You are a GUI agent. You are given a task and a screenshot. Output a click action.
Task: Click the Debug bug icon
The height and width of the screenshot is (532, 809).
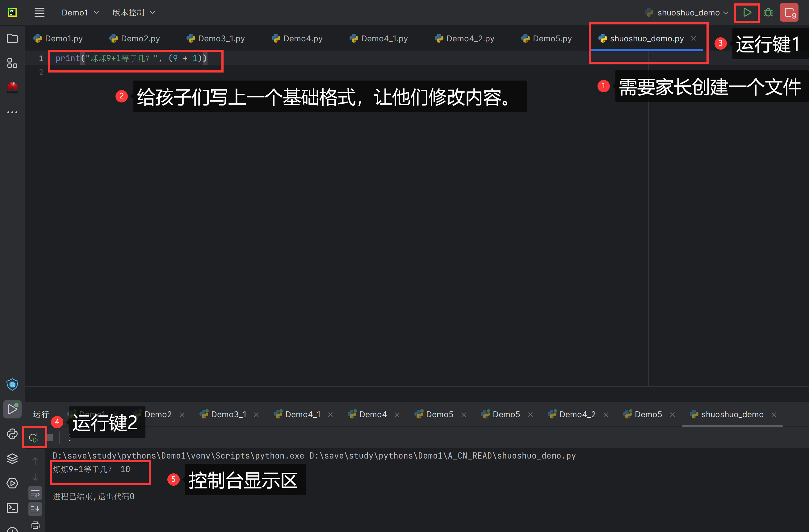pos(768,13)
